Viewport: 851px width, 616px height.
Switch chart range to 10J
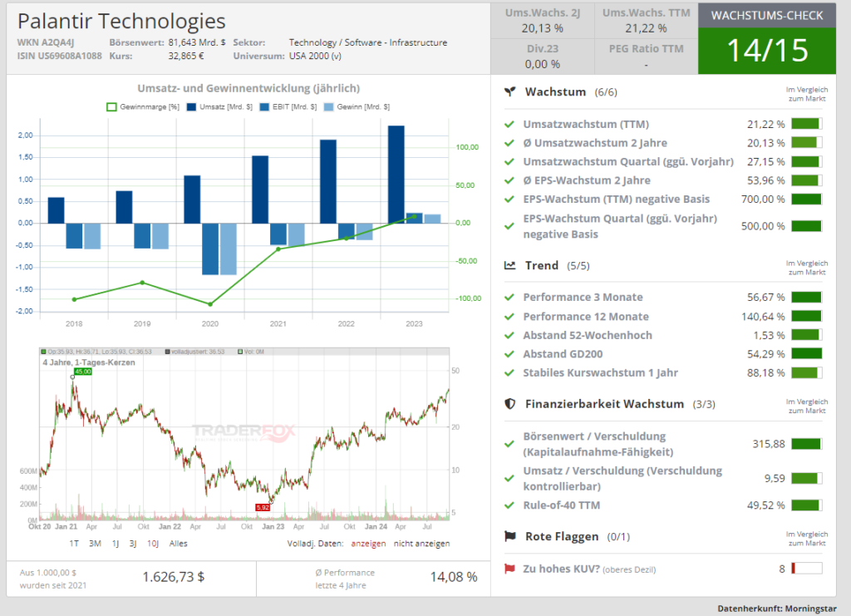point(153,544)
